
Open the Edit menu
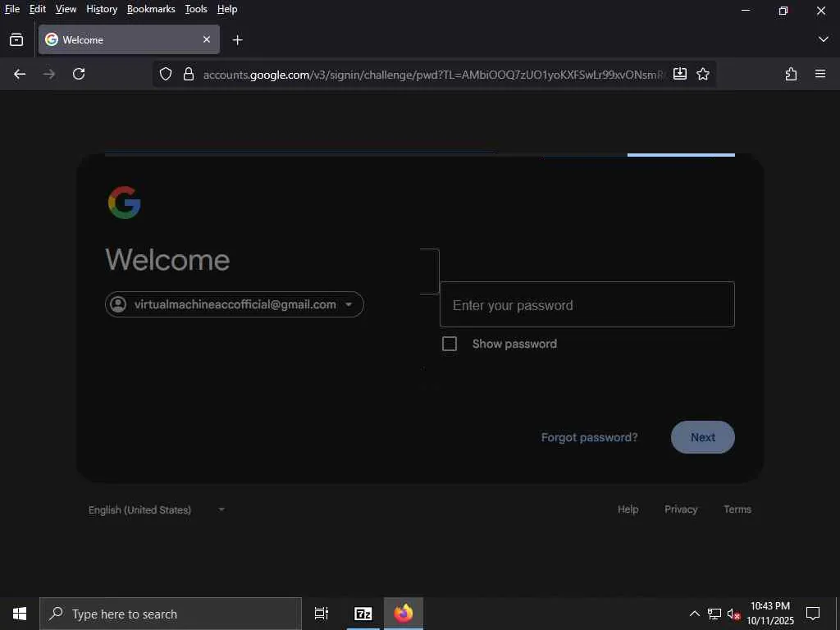38,9
